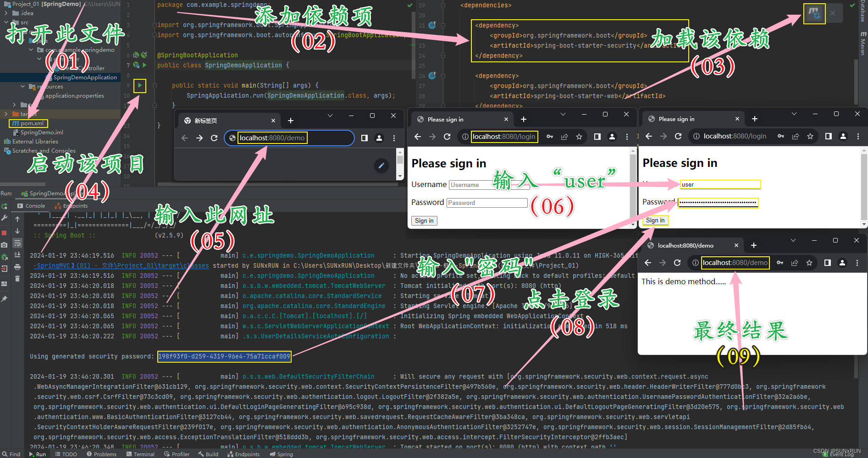Fold the import statements block
Screen dimensions: 868x458
pos(155,25)
